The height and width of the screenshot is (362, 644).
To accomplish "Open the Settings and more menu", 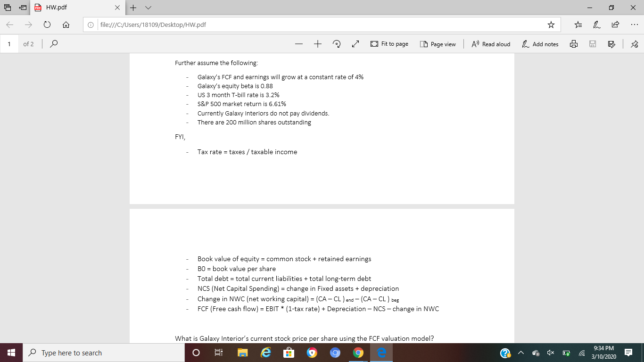I will (x=635, y=24).
